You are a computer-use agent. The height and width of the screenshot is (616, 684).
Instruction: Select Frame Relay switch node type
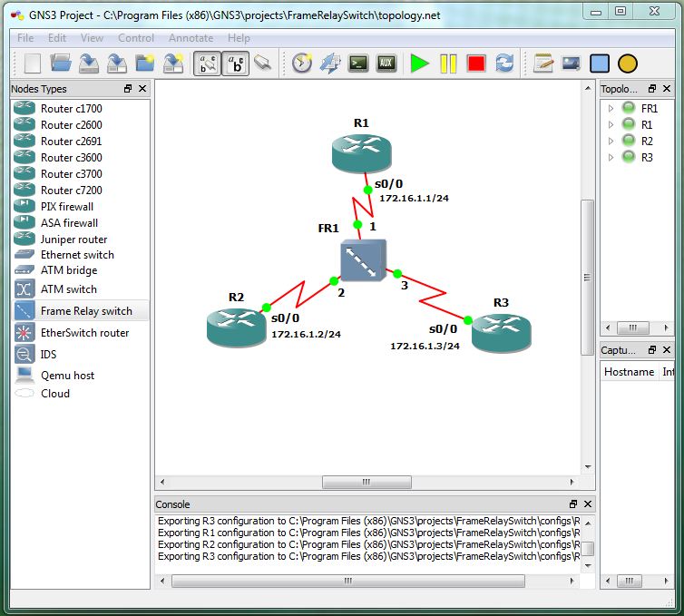coord(80,310)
